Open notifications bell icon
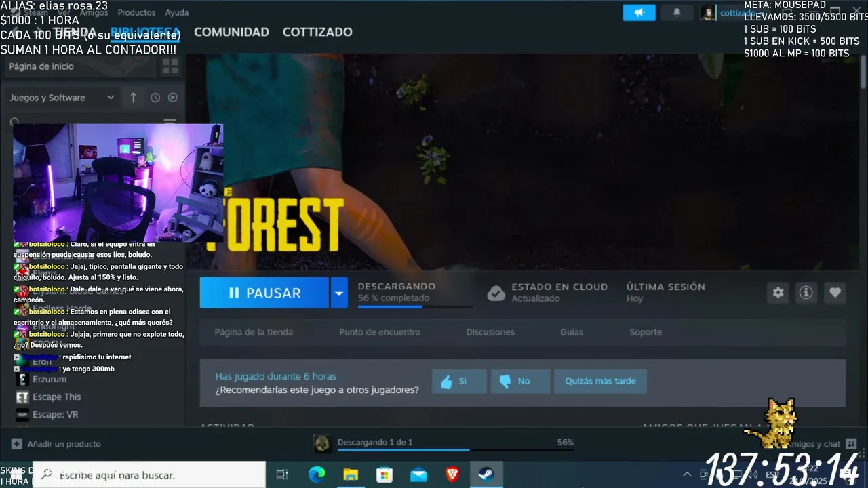Image resolution: width=868 pixels, height=488 pixels. point(676,12)
